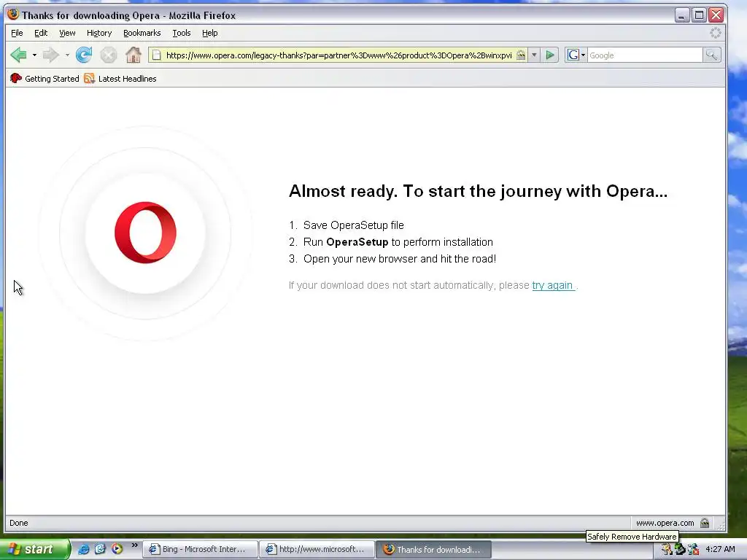Click the Forward arrow button
This screenshot has width=747, height=560.
click(50, 55)
